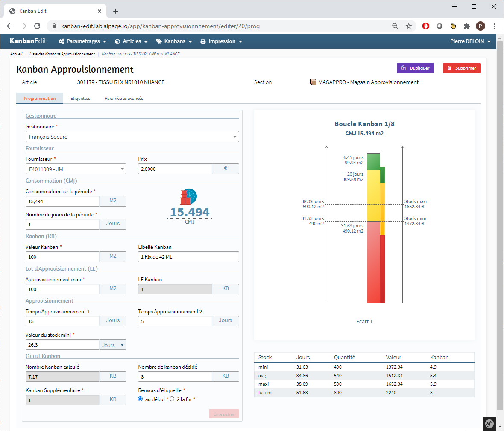Expand the Fournisseur F4011009 - JM dropdown
Viewport: 504px width, 431px height.
point(76,169)
